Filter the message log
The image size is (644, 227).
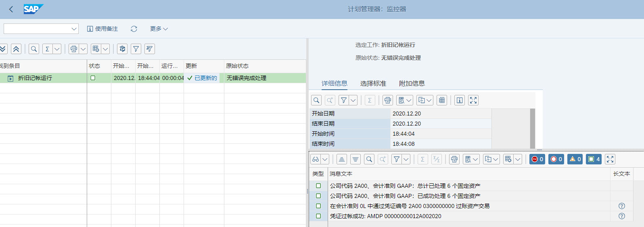click(x=396, y=159)
